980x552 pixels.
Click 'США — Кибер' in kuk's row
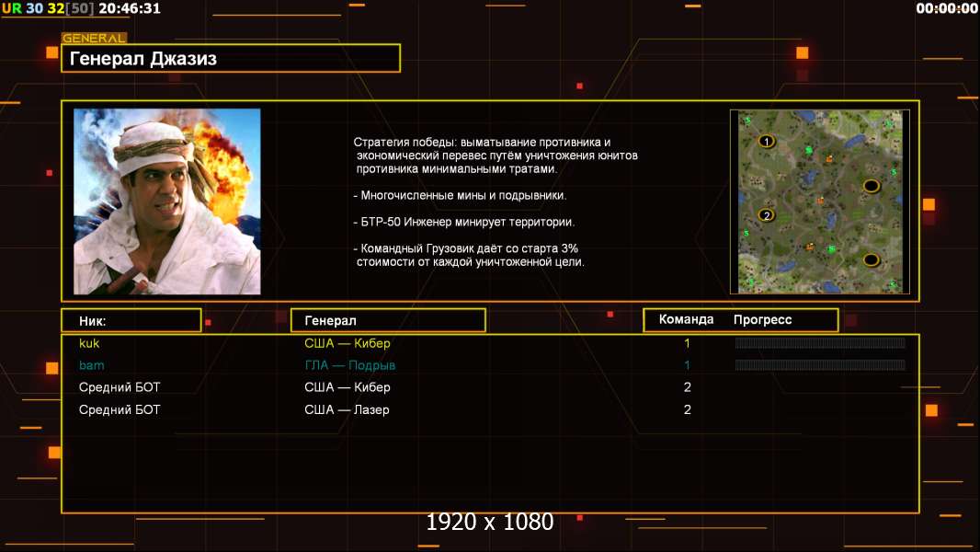pos(348,343)
